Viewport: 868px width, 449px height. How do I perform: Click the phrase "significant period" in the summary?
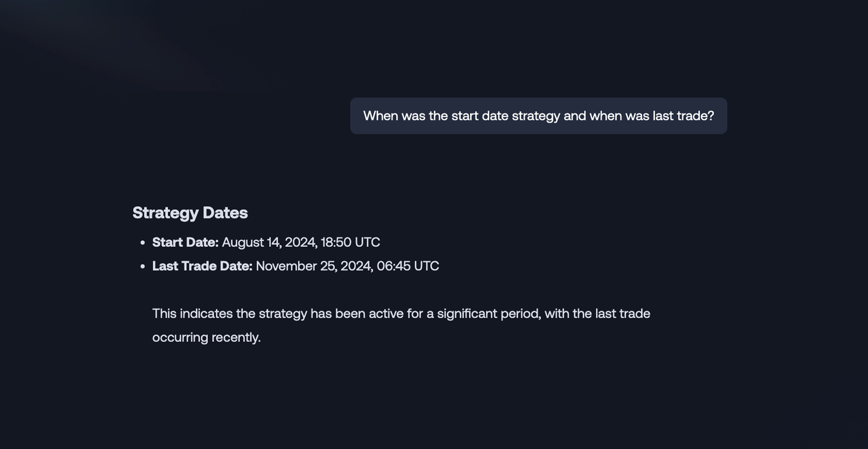(489, 314)
